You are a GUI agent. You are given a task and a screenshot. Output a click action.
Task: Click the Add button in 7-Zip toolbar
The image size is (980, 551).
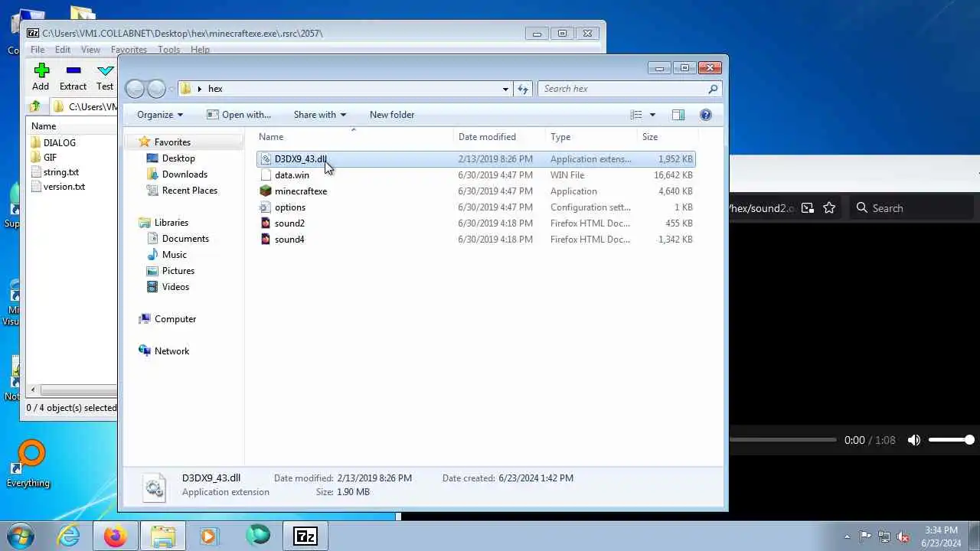coord(41,77)
